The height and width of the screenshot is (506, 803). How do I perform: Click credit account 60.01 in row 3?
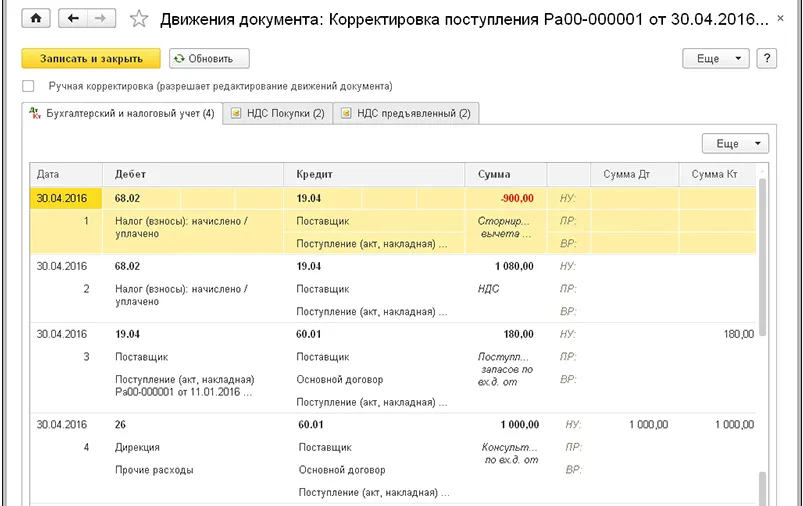(x=309, y=334)
